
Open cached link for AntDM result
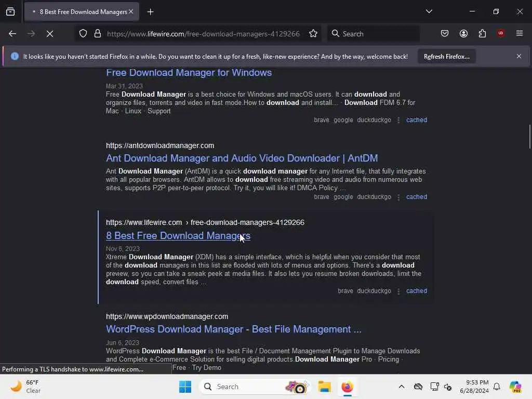click(417, 197)
